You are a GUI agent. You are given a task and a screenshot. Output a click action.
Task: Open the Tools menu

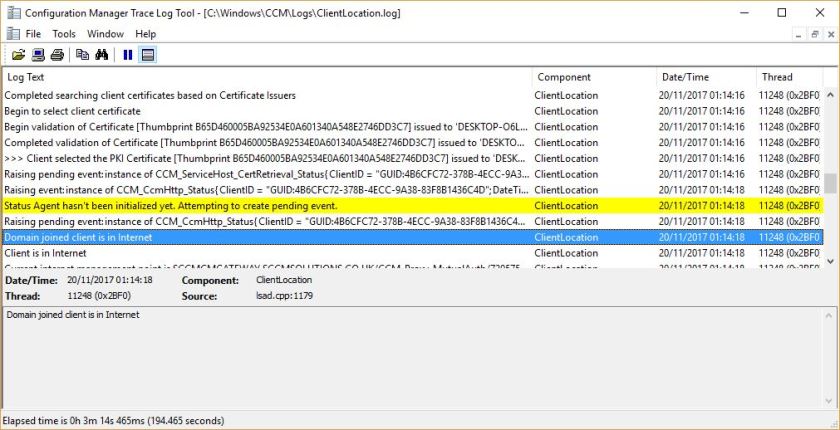[x=64, y=34]
